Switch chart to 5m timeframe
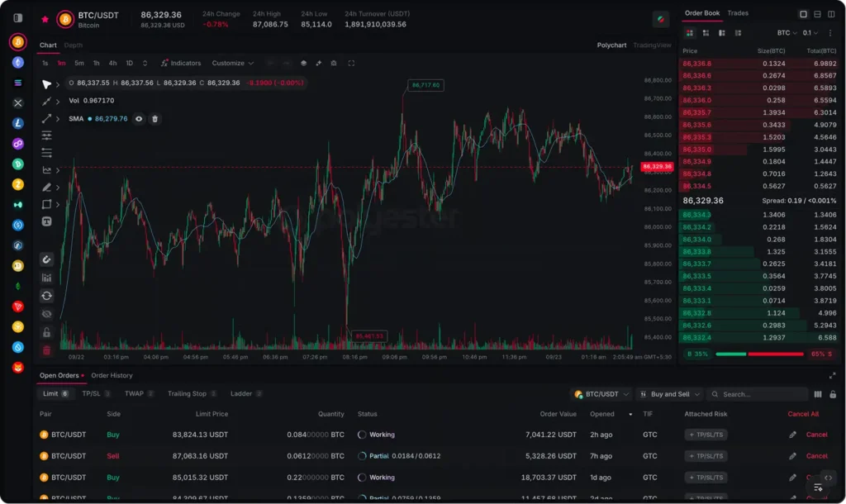The image size is (846, 504). [79, 63]
